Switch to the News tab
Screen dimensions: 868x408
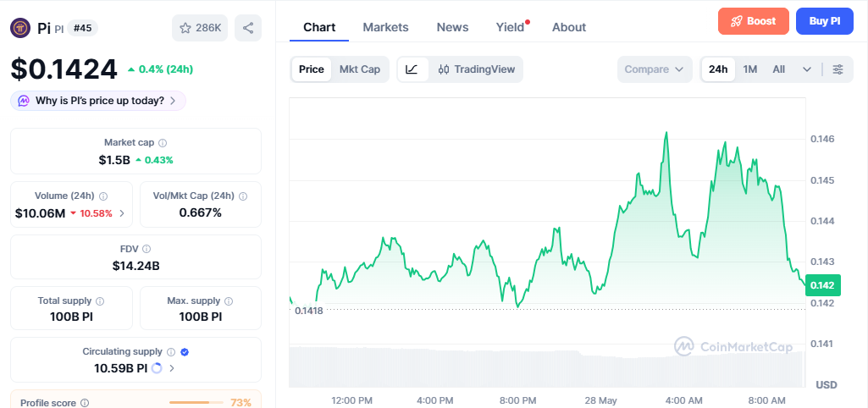tap(452, 27)
